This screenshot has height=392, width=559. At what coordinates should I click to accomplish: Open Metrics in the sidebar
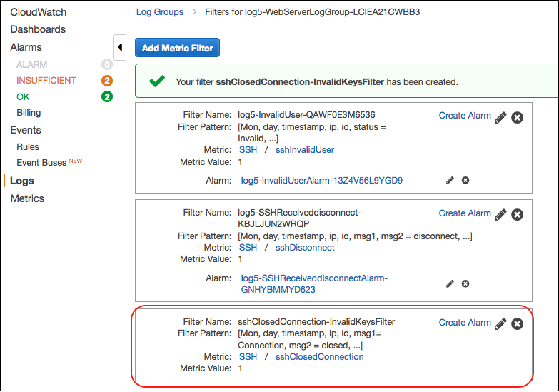point(27,198)
